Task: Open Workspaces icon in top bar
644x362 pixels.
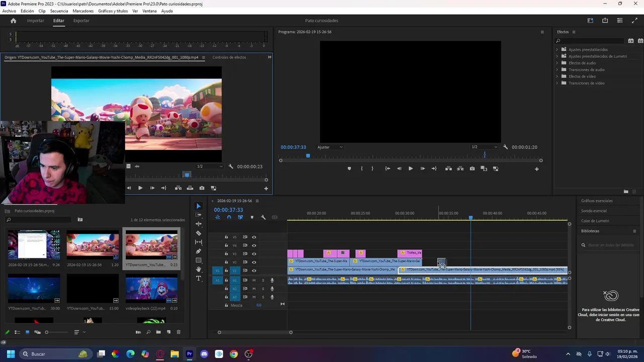Action: click(x=590, y=21)
